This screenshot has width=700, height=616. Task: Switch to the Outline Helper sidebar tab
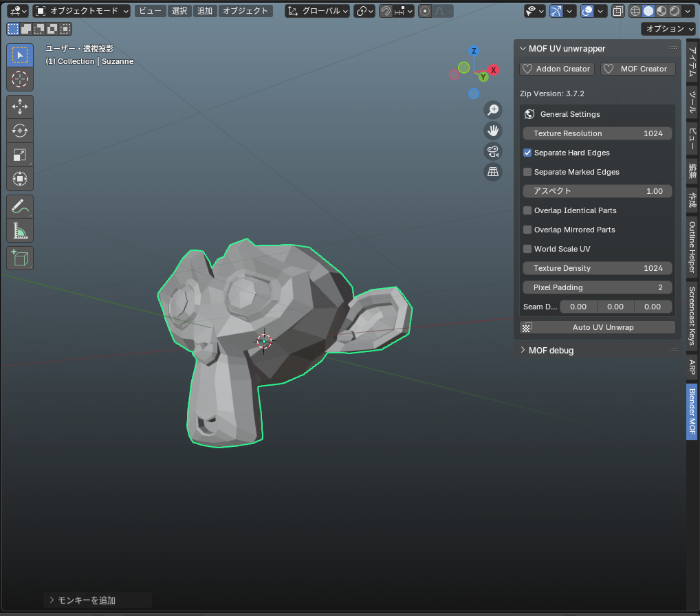[x=692, y=247]
